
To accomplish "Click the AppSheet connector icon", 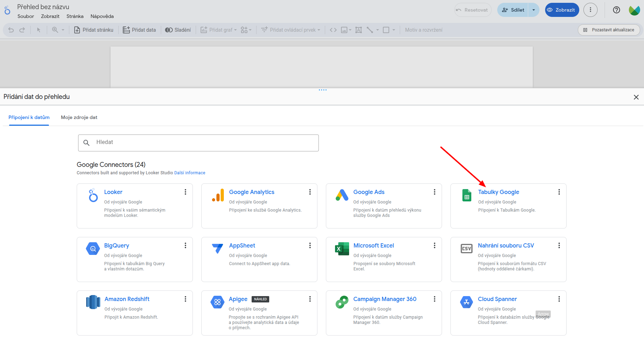I will pos(217,248).
